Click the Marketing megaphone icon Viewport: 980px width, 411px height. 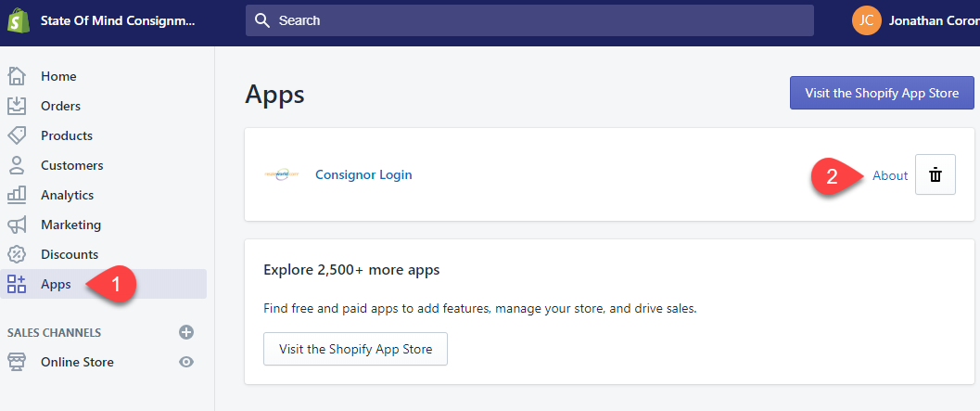(x=17, y=225)
